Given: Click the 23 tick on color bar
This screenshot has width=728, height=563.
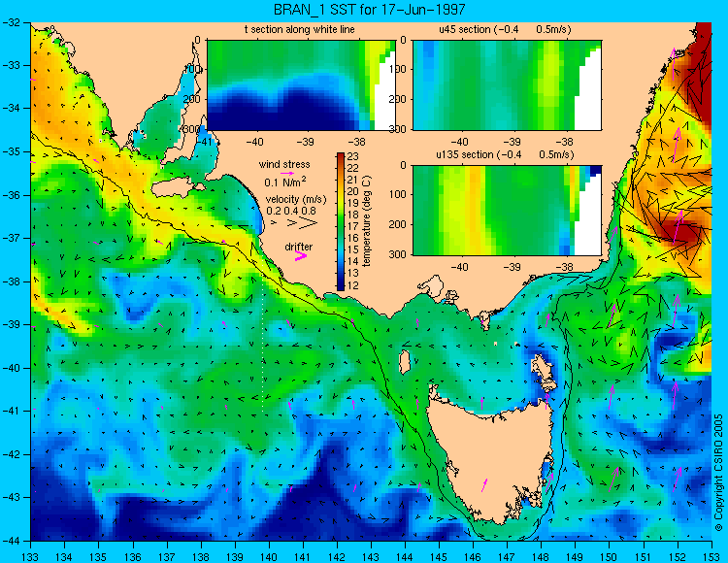Looking at the screenshot, I should click(x=353, y=157).
